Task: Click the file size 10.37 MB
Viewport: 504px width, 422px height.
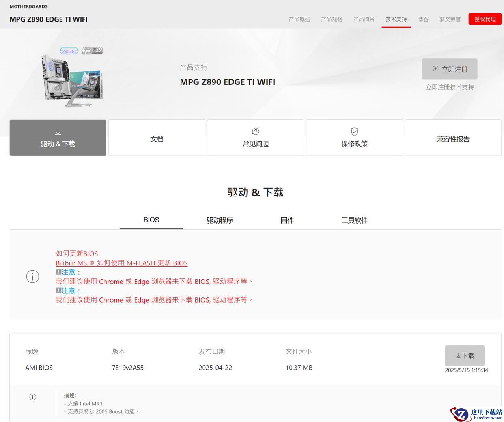Action: point(299,368)
